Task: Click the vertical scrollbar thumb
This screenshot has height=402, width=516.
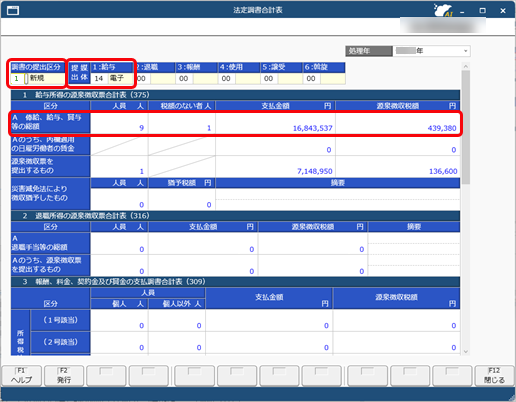Action: tap(466, 127)
